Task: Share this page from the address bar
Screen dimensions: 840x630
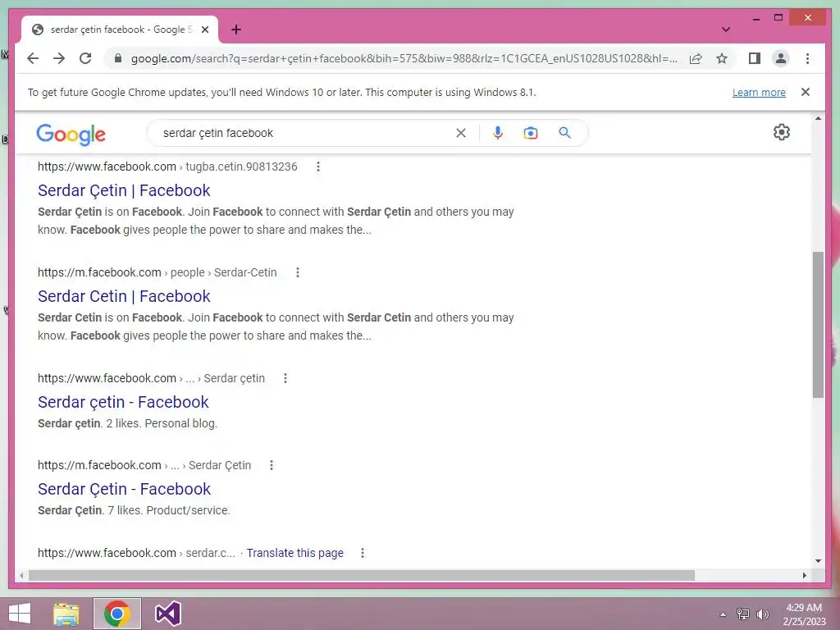Action: [x=696, y=58]
